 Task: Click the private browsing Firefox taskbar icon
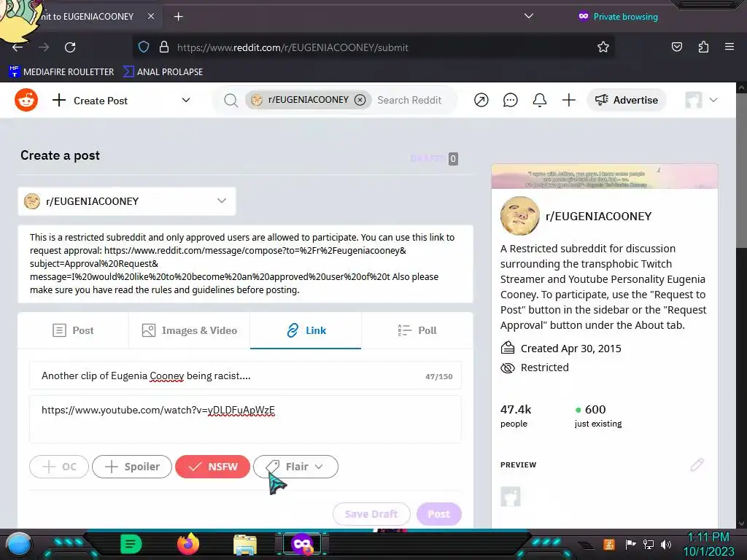302,544
